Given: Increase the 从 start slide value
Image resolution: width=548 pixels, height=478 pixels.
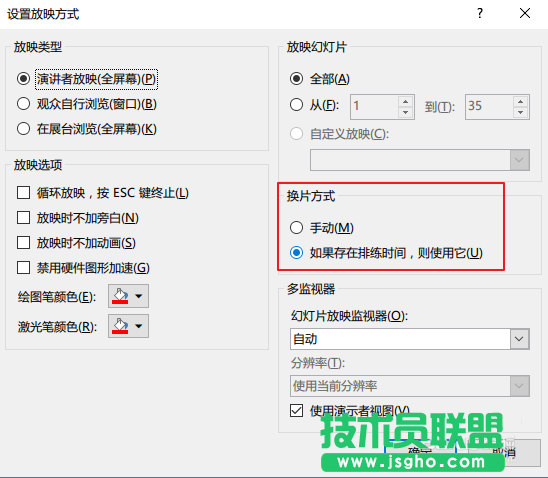Looking at the screenshot, I should point(405,101).
